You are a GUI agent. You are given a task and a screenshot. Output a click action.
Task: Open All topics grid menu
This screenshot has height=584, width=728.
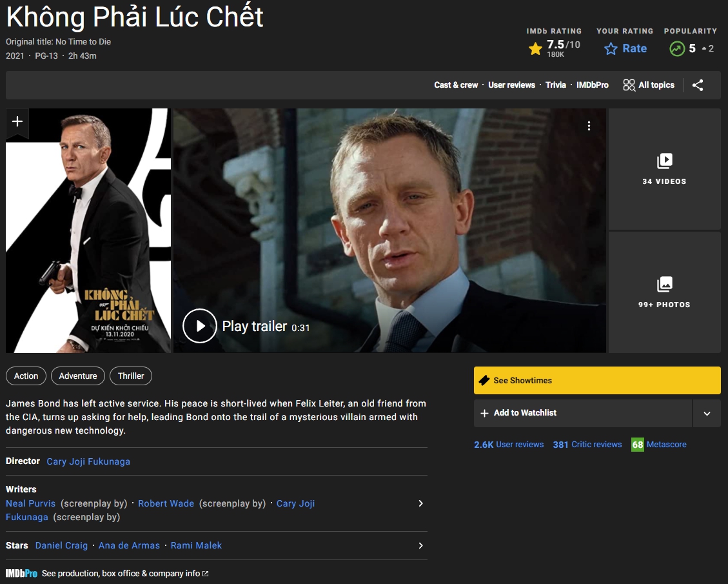point(648,85)
